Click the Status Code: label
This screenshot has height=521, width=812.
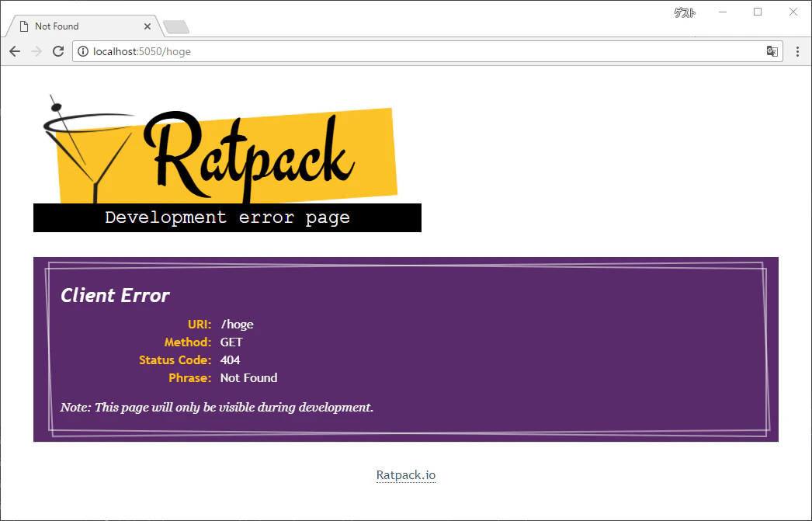coord(175,360)
